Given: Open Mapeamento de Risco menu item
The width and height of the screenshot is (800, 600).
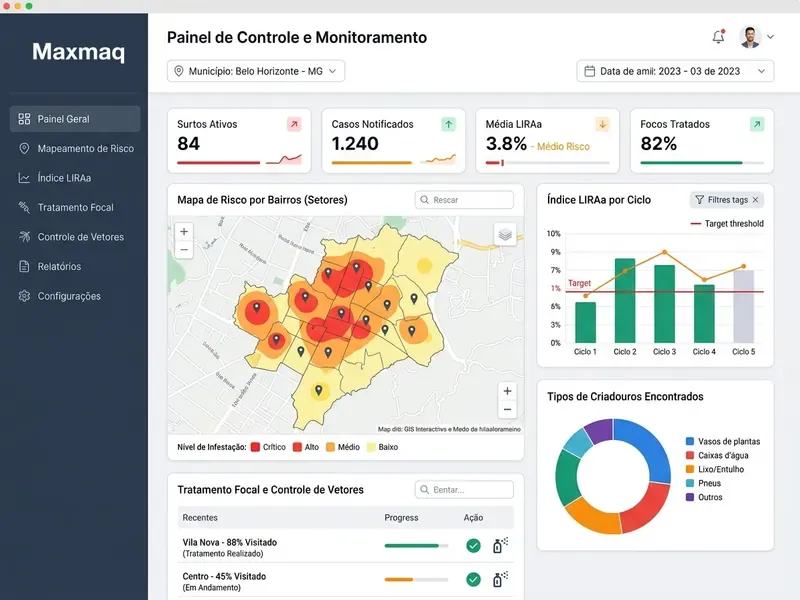Looking at the screenshot, I should [x=75, y=148].
